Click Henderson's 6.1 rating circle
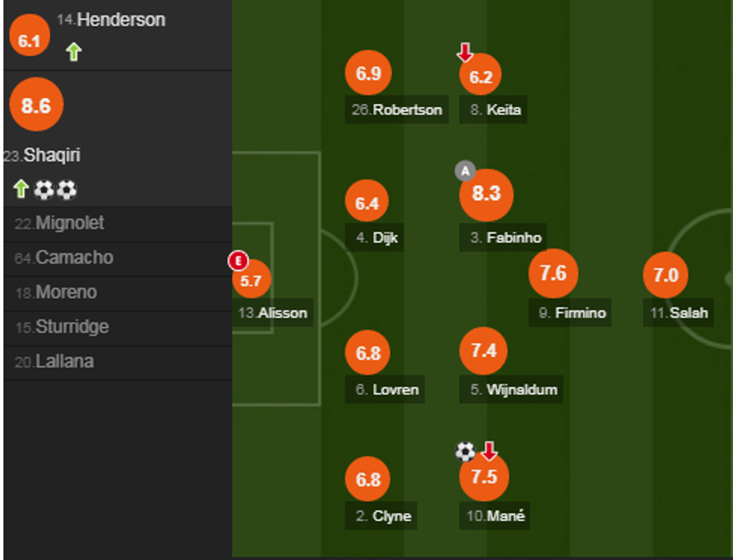733x560 pixels. pyautogui.click(x=29, y=41)
